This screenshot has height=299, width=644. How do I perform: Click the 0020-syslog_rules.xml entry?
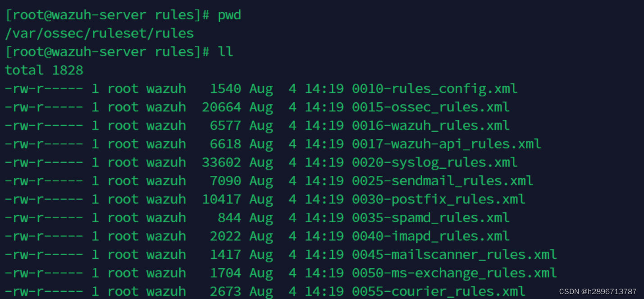[x=434, y=163]
